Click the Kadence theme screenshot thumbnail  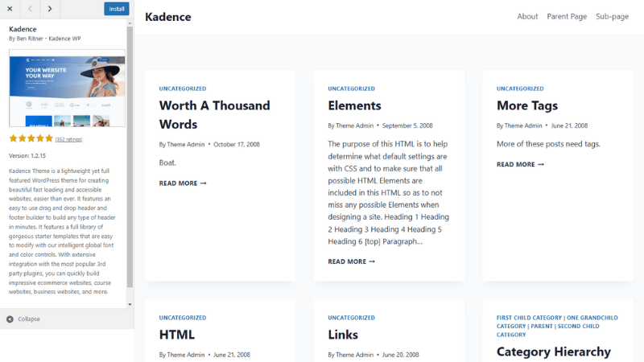(x=67, y=88)
